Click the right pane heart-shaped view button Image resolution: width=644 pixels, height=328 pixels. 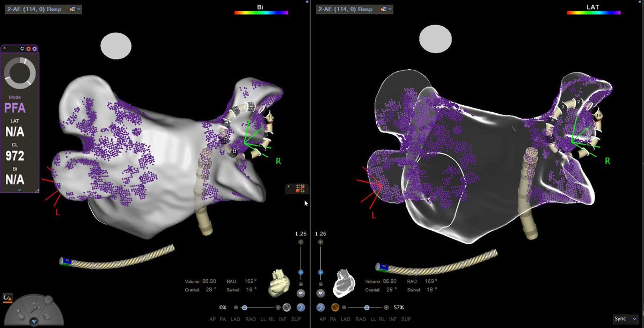320,294
